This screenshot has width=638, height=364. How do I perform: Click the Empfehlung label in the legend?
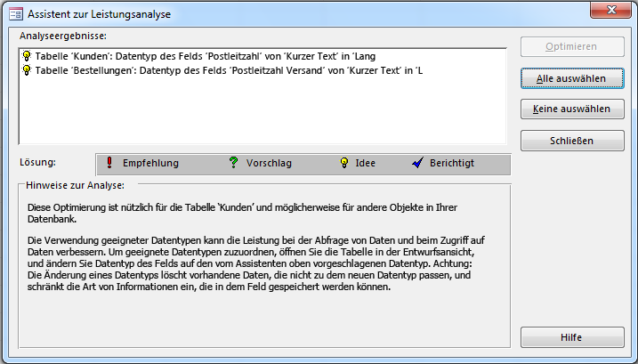click(150, 163)
